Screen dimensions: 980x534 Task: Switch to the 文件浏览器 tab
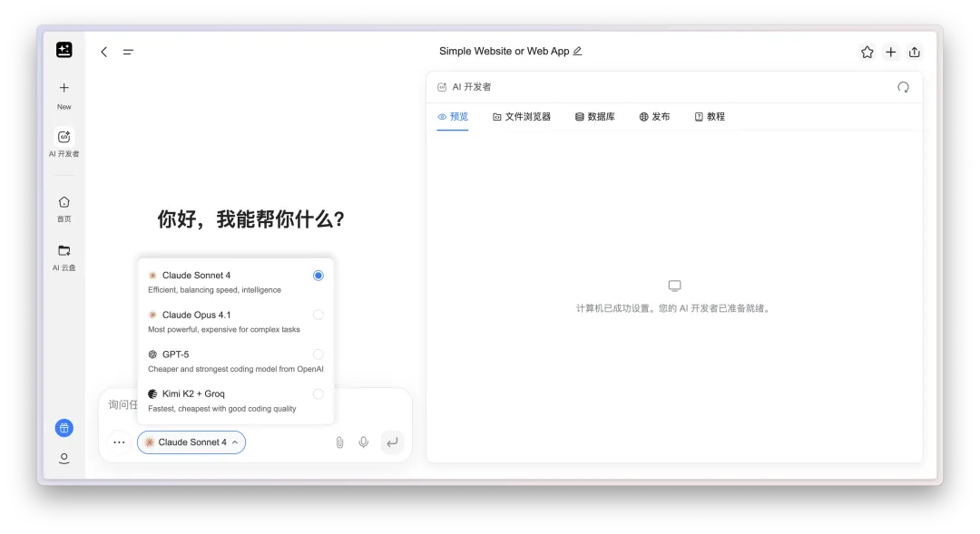(x=522, y=117)
